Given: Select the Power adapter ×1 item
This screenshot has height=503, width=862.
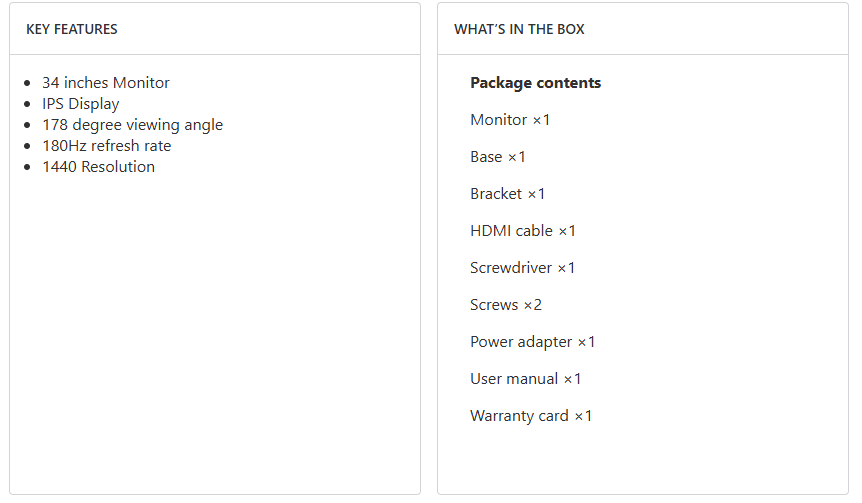Looking at the screenshot, I should pos(532,342).
